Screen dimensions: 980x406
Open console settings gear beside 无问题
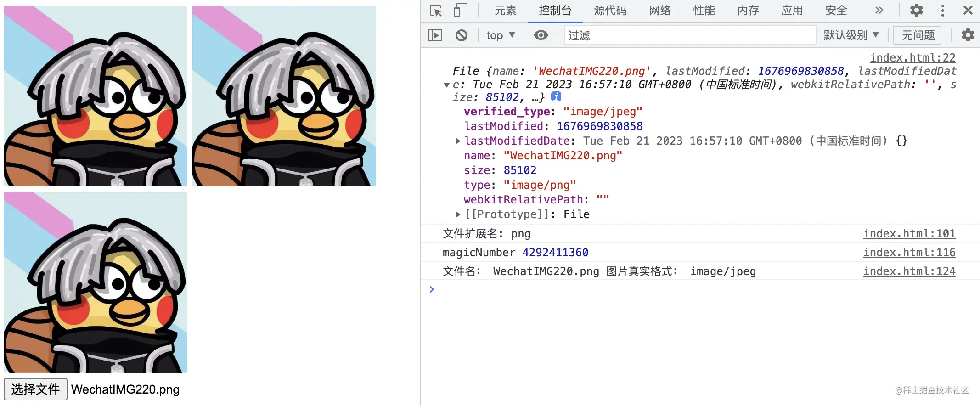click(x=968, y=35)
